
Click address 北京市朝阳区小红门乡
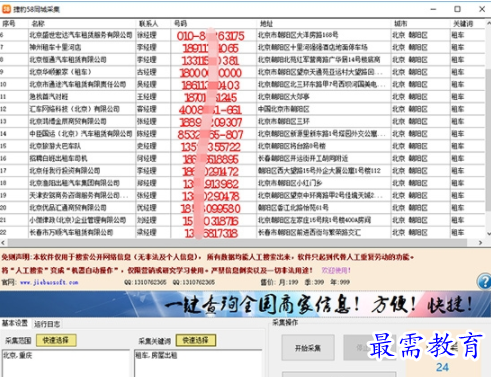[290, 183]
